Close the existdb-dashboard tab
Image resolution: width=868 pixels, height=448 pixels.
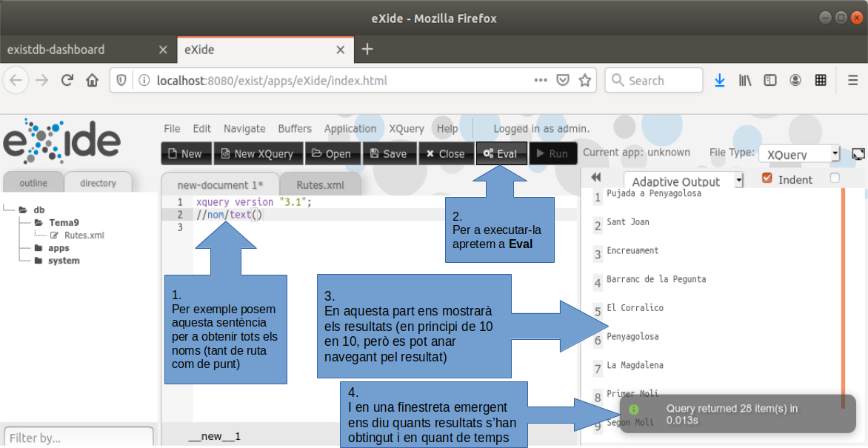pyautogui.click(x=163, y=50)
